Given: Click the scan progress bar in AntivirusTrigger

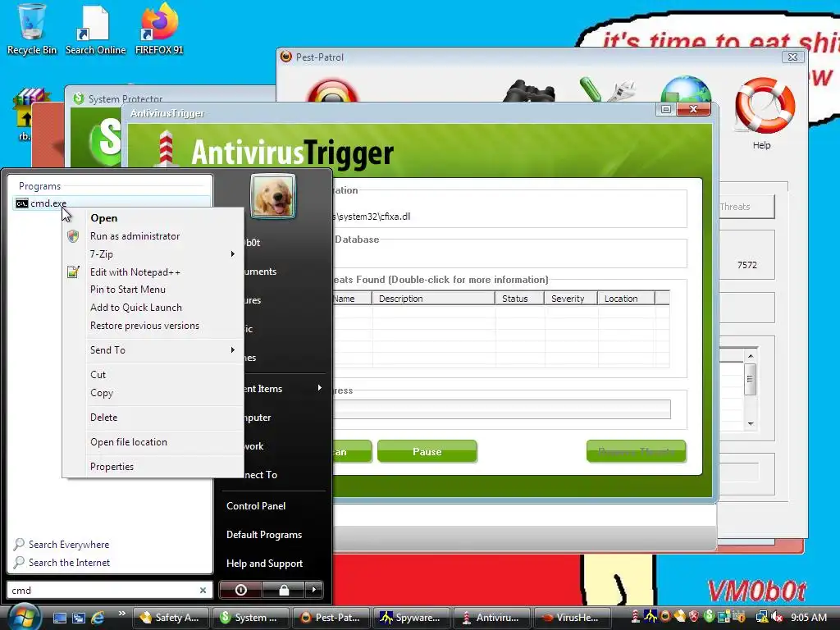Looking at the screenshot, I should (501, 409).
